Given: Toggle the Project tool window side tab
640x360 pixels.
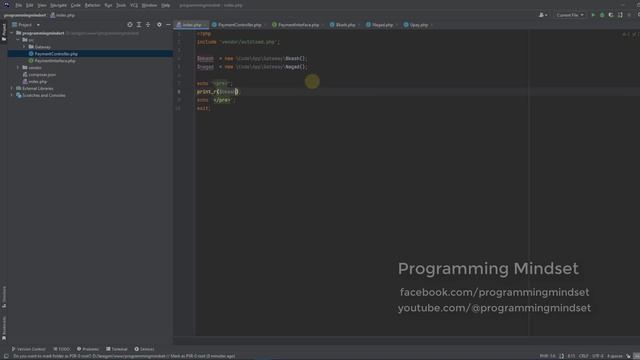Looking at the screenshot, I should point(4,32).
